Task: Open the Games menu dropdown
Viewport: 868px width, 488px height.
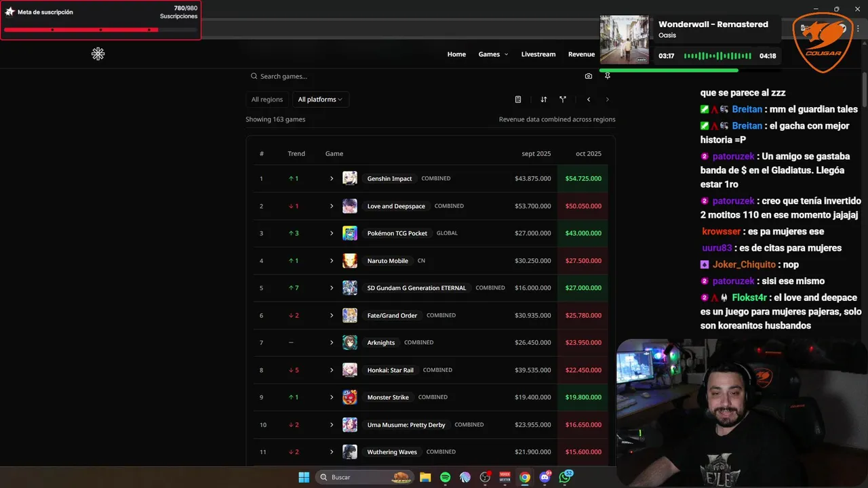Action: point(493,54)
